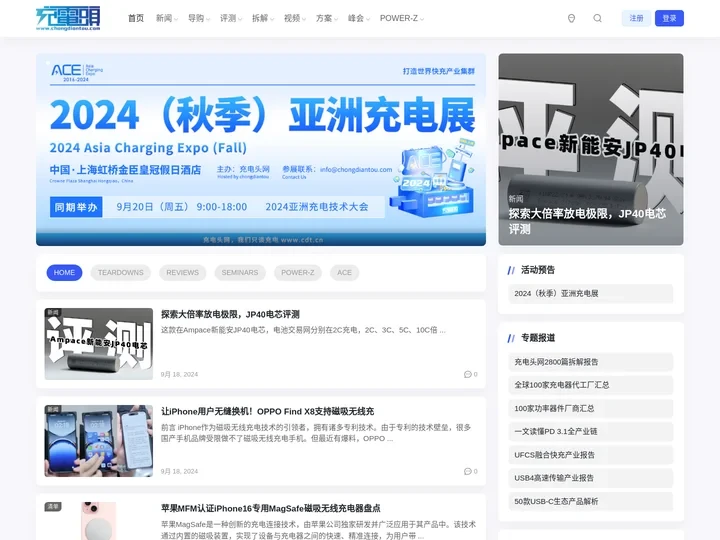Screen dimensions: 720x540
Task: Open 一文读懂PD 3.1全产业链 link
Action: pos(591,432)
